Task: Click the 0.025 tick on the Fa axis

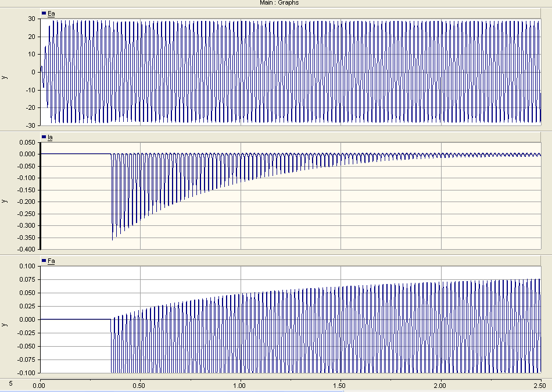Action: click(x=27, y=306)
